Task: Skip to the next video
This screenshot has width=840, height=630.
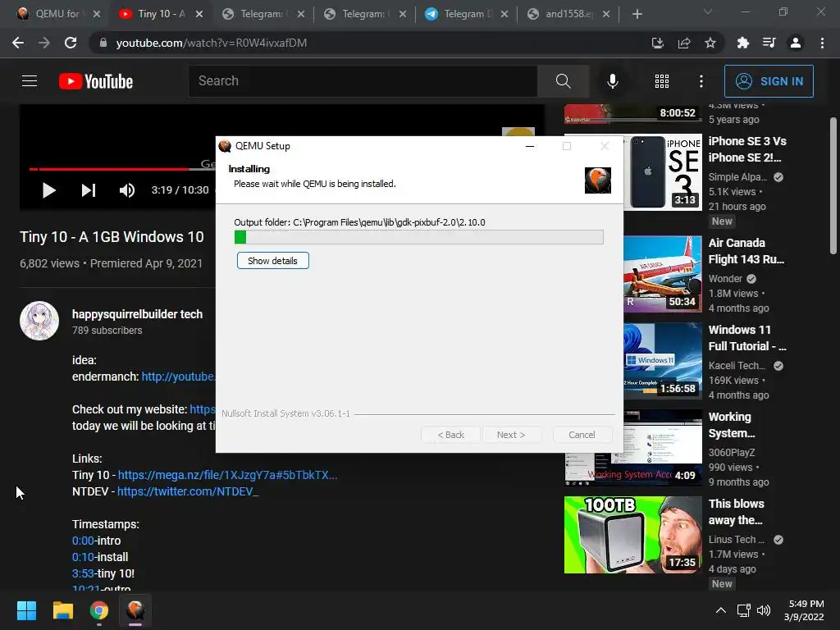Action: click(x=89, y=190)
